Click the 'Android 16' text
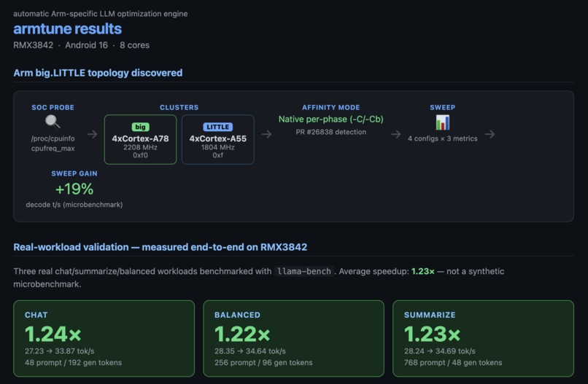This screenshot has height=384, width=588. (x=86, y=45)
